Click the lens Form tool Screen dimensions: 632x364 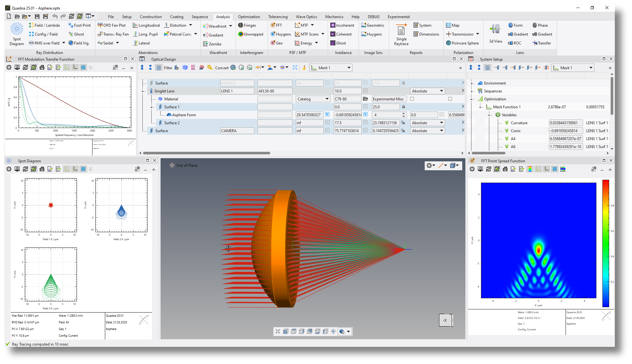click(x=515, y=25)
